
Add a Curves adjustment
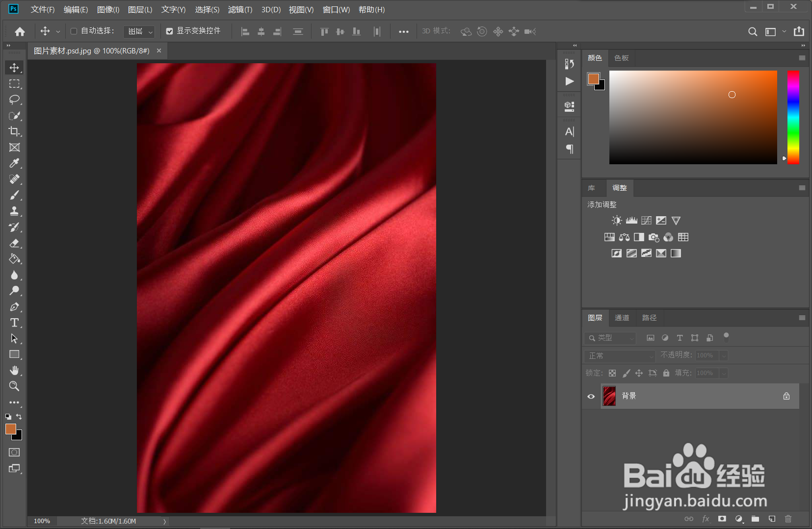click(646, 221)
